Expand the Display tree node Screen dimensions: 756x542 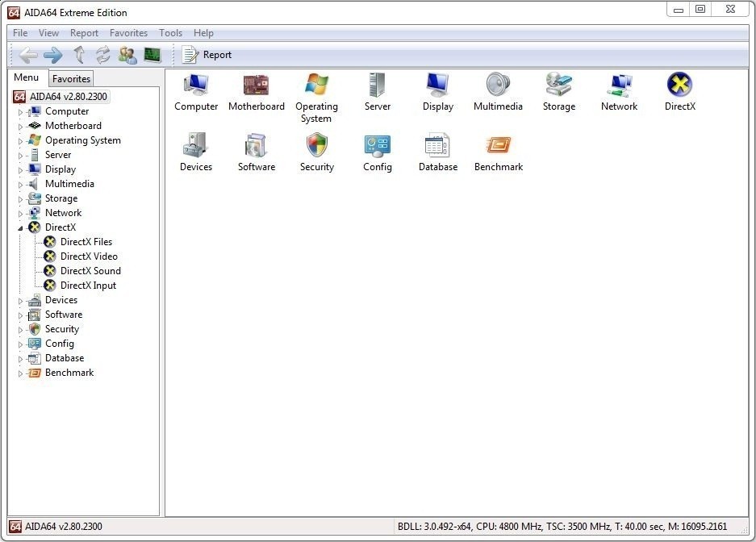tap(20, 169)
